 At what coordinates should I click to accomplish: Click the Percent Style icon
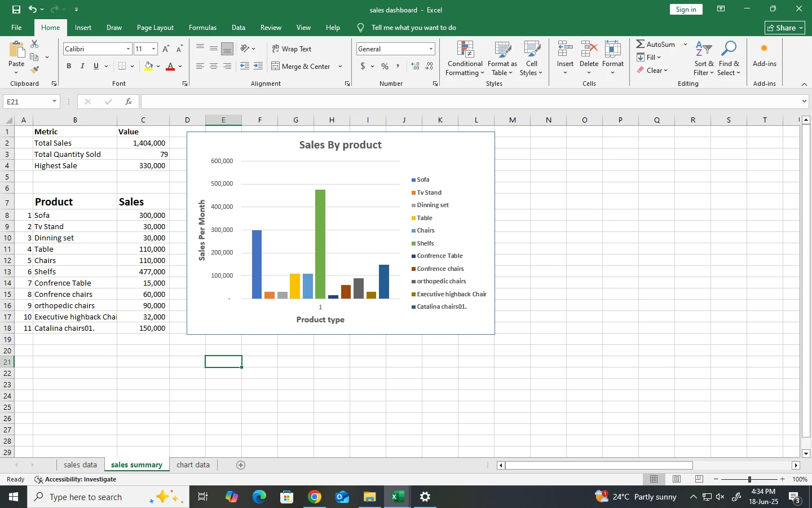pyautogui.click(x=385, y=66)
